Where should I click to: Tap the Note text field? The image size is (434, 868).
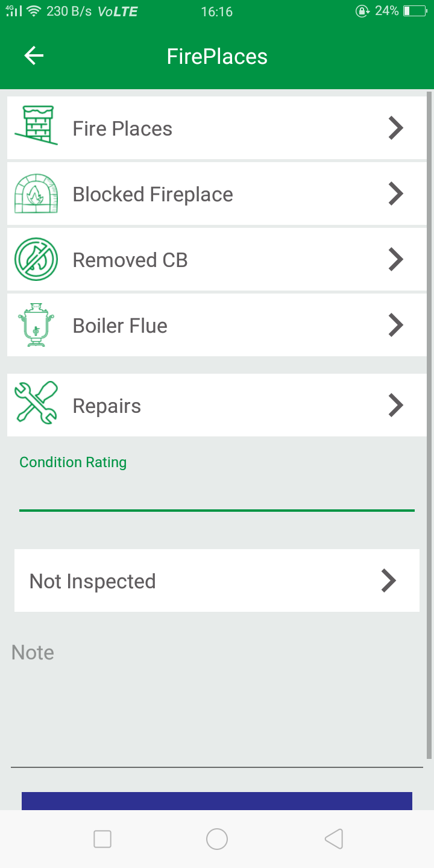point(217,705)
